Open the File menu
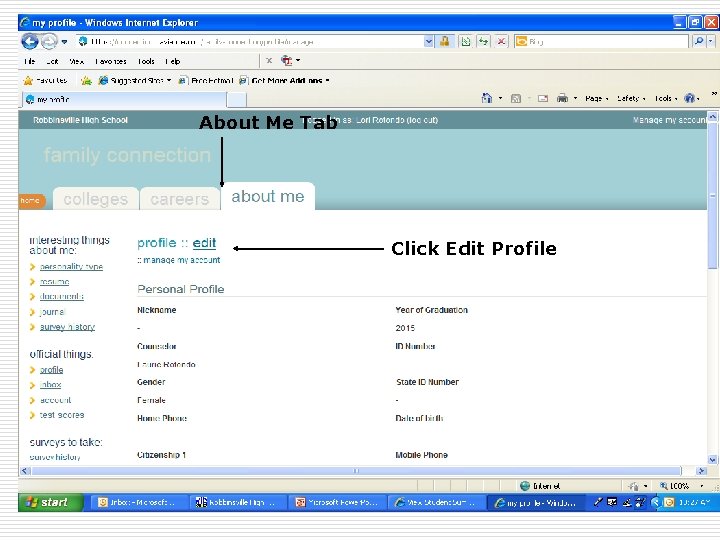The image size is (720, 540). click(30, 61)
